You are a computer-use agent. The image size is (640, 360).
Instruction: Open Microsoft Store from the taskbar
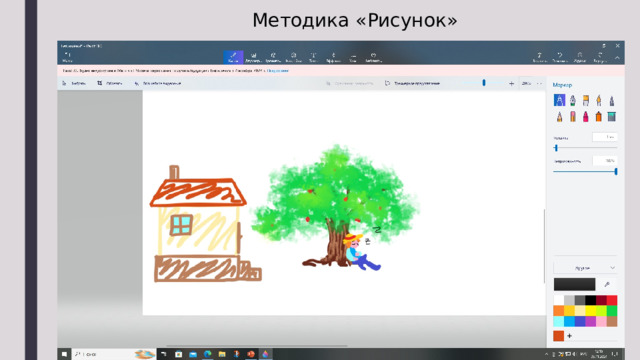pyautogui.click(x=178, y=354)
